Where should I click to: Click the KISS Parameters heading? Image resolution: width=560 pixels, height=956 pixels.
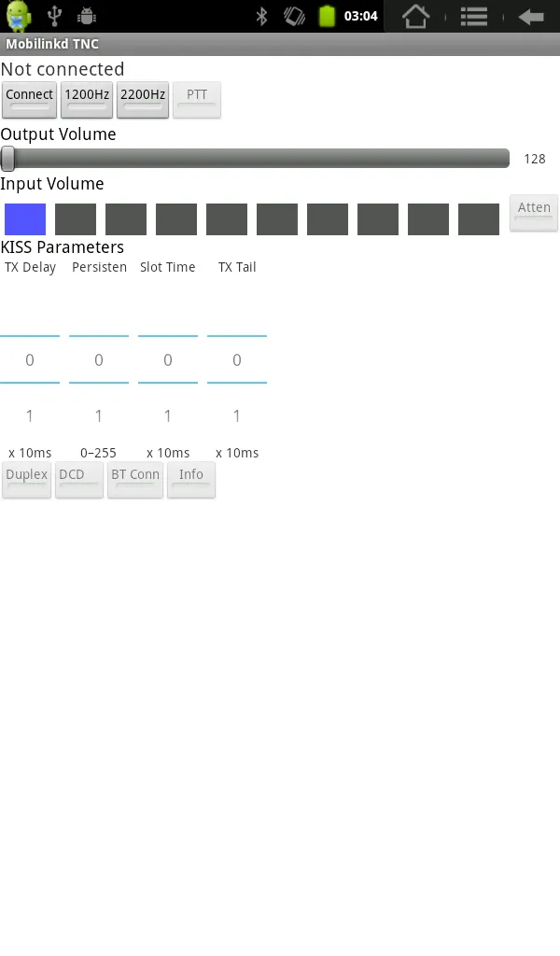tap(63, 246)
